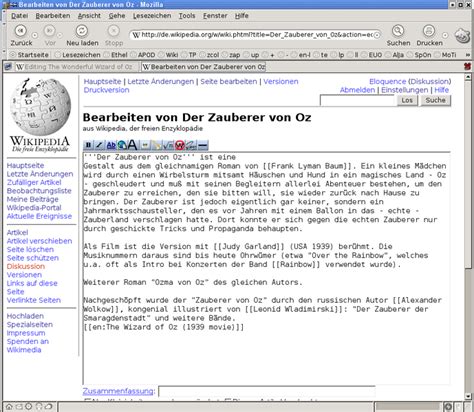Switch to Editing The Wonderful Wizard tab

76,67
